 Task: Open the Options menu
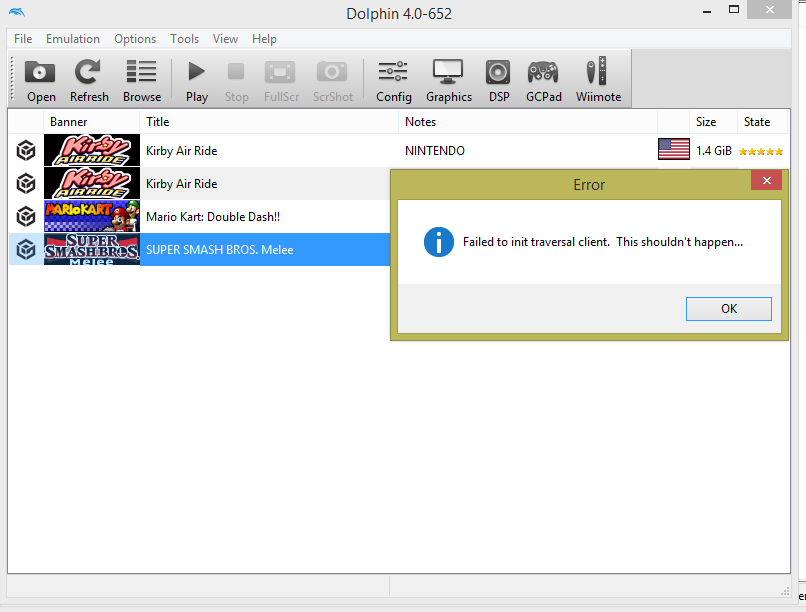pos(135,39)
